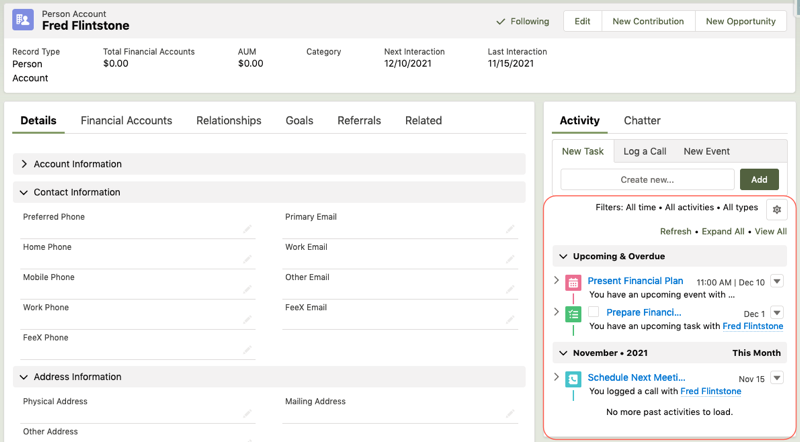Viewport: 800px width, 442px height.
Task: Open the Chatter tab
Action: point(642,121)
